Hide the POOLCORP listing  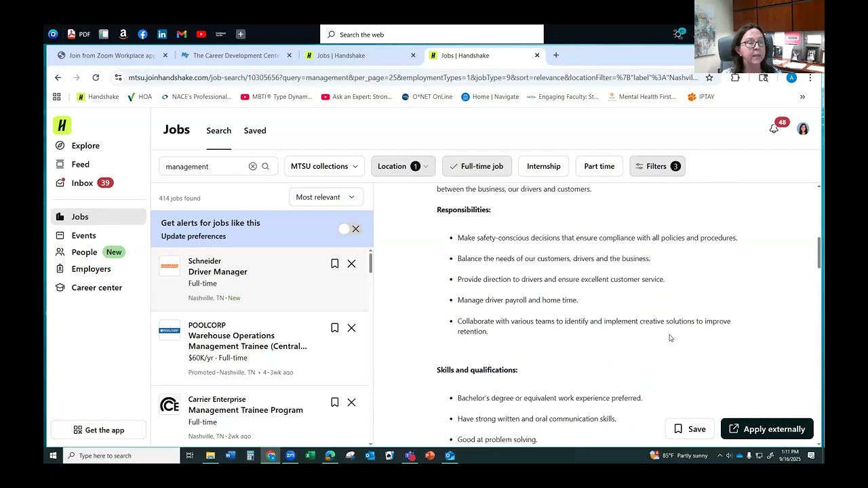click(351, 328)
